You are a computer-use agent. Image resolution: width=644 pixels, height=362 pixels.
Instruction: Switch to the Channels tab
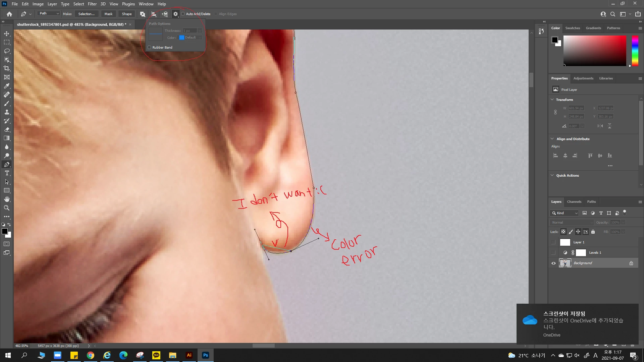[x=574, y=202]
